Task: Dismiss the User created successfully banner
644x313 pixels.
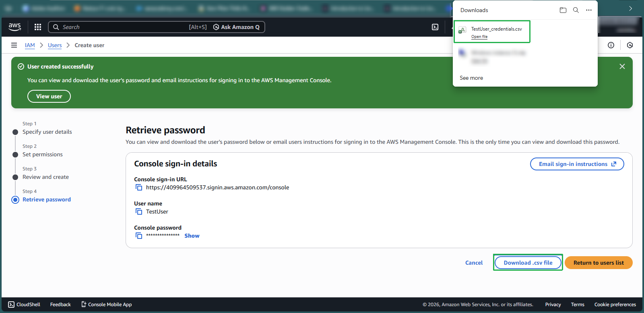Action: coord(622,66)
